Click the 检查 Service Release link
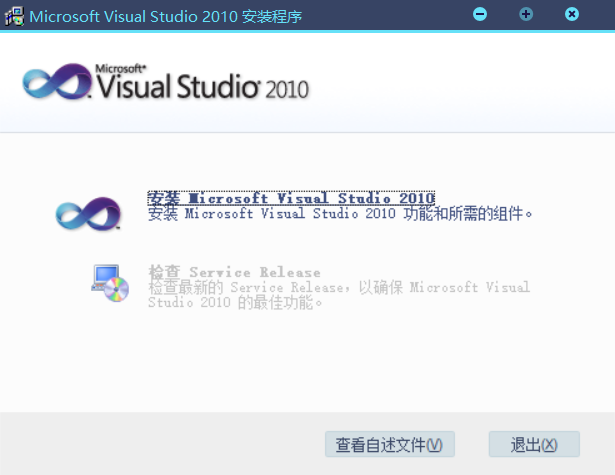 [x=234, y=272]
